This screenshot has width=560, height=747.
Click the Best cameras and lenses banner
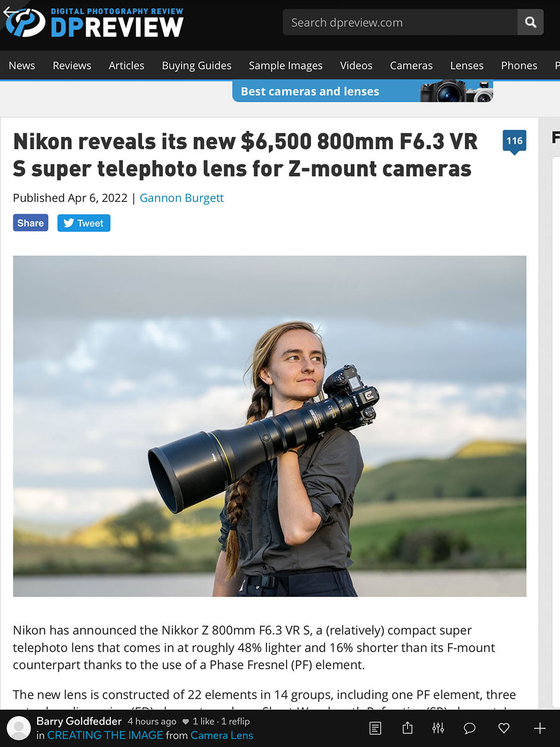point(363,91)
